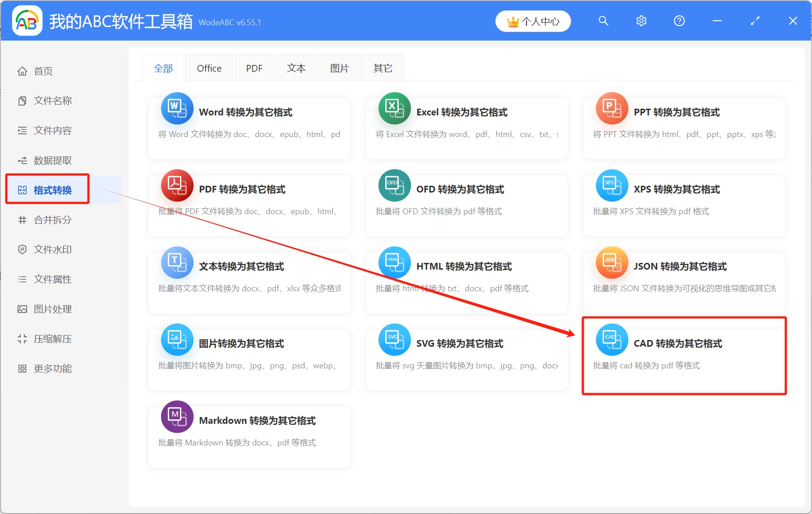This screenshot has width=812, height=514.
Task: Open the 压缩解压 tool
Action: (x=52, y=339)
